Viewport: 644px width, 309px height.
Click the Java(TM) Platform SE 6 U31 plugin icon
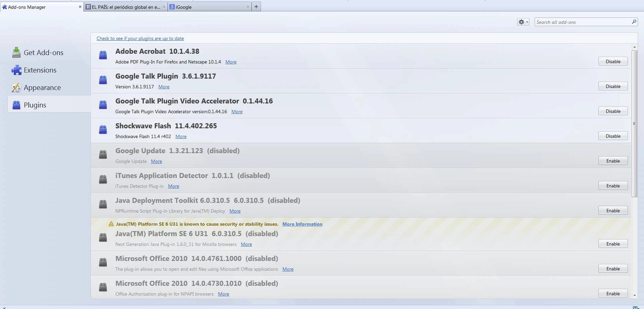coord(103,237)
